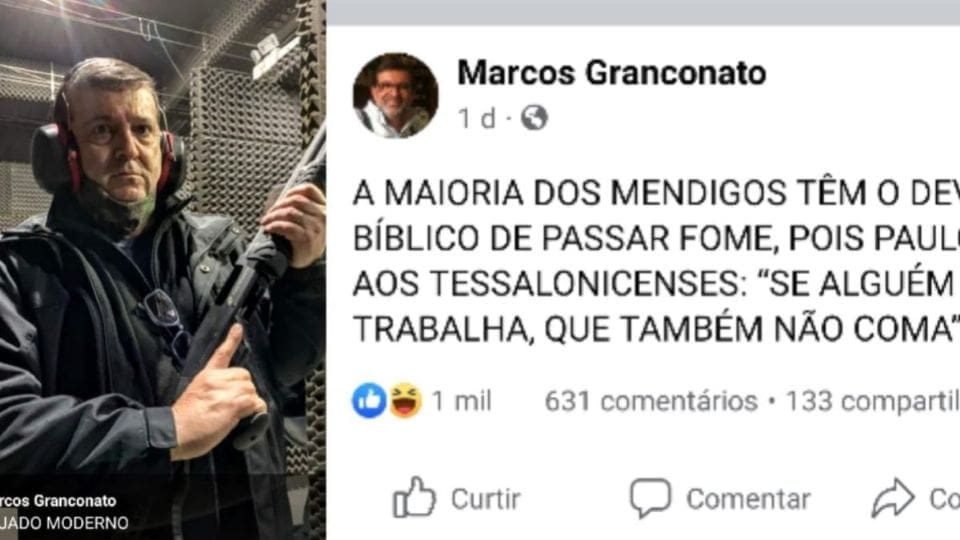This screenshot has height=540, width=960.
Task: Open the '1 mil' reactions count
Action: pos(462,402)
